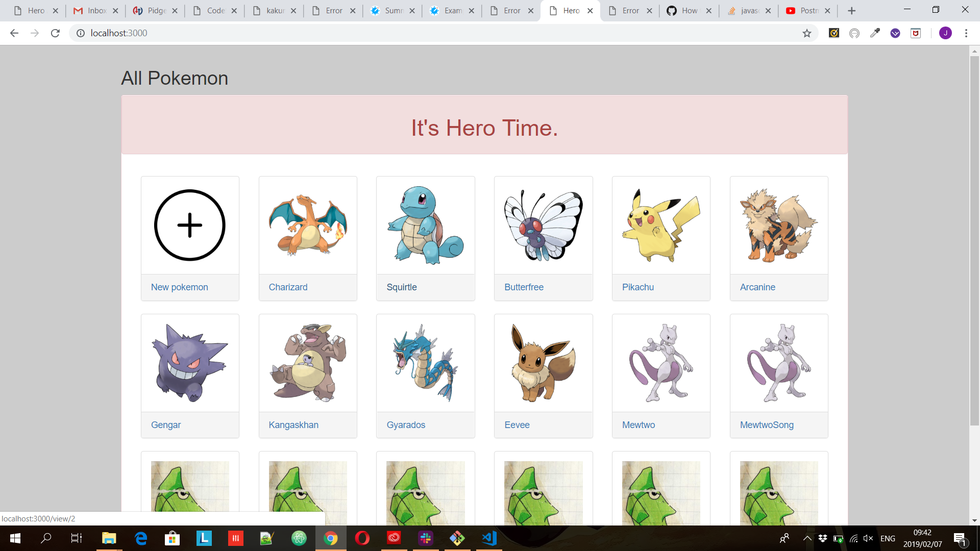The width and height of the screenshot is (980, 551).
Task: Open Chrome's three-dot menu
Action: (x=966, y=33)
